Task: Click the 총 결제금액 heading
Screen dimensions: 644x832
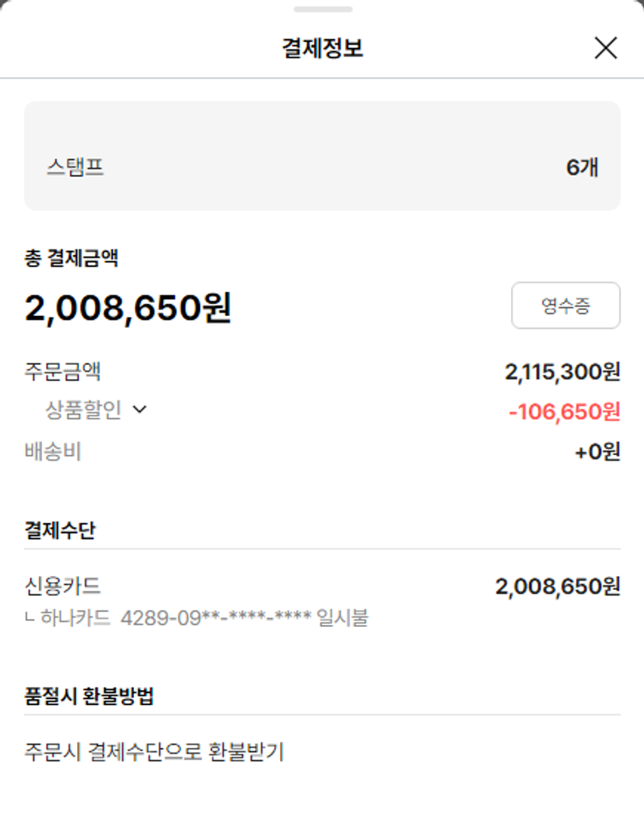Action: (71, 258)
